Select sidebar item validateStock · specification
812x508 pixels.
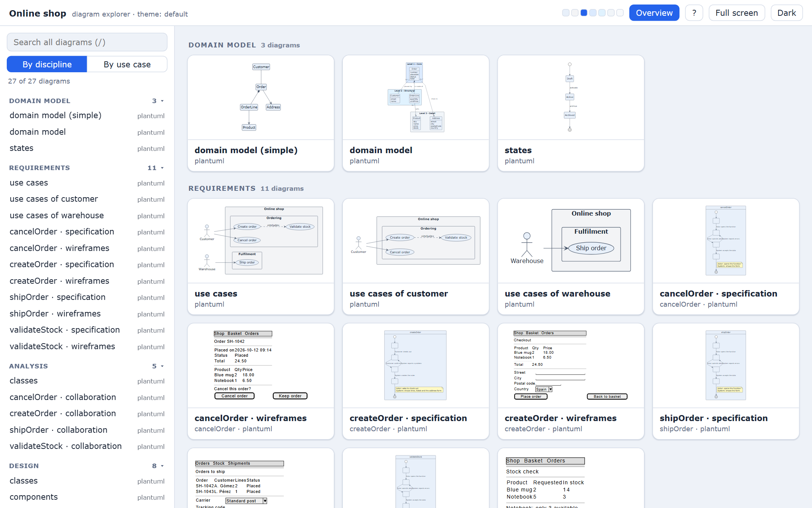coord(87,330)
